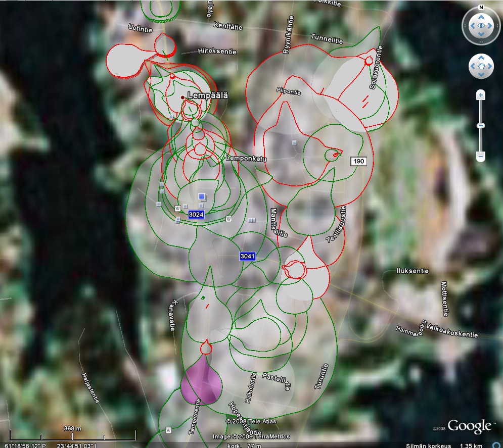Click the Haikolantie street label

point(251,387)
